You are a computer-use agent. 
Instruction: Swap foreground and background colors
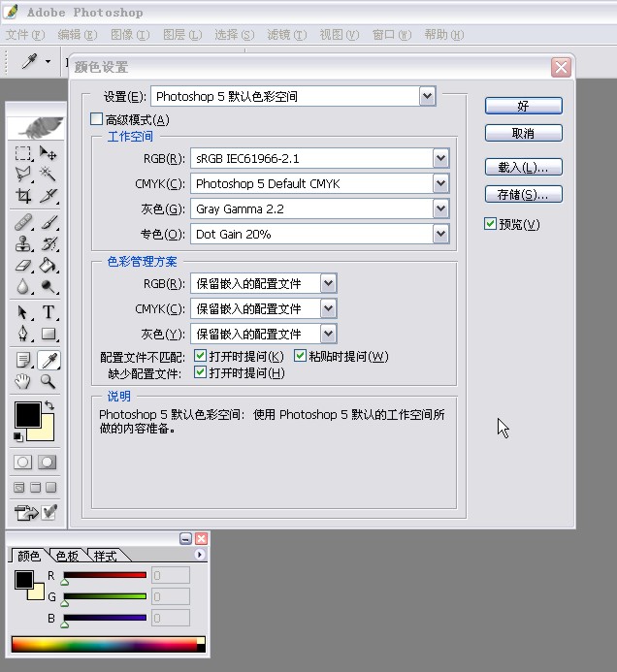click(49, 405)
